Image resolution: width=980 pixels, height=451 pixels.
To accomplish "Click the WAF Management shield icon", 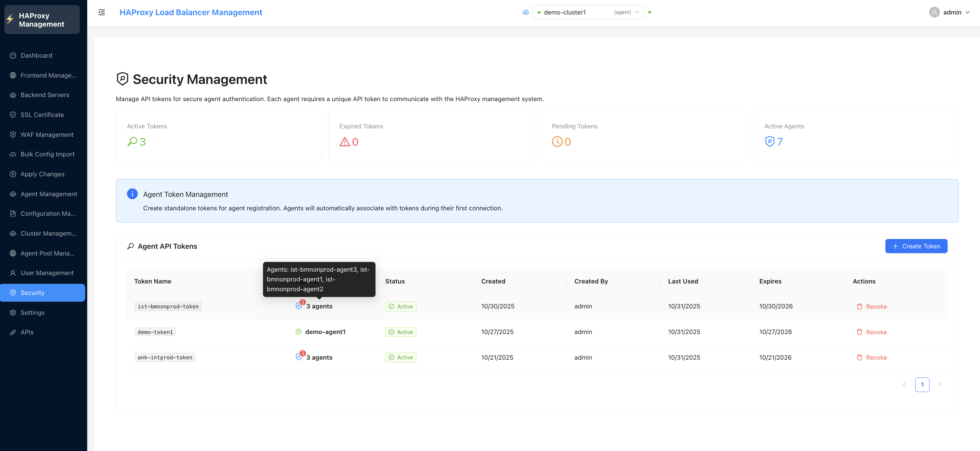I will (13, 134).
